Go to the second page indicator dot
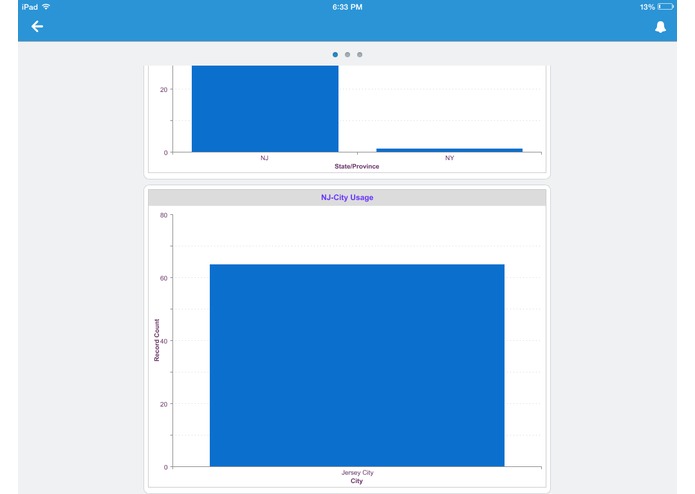This screenshot has height=494, width=695. click(348, 54)
